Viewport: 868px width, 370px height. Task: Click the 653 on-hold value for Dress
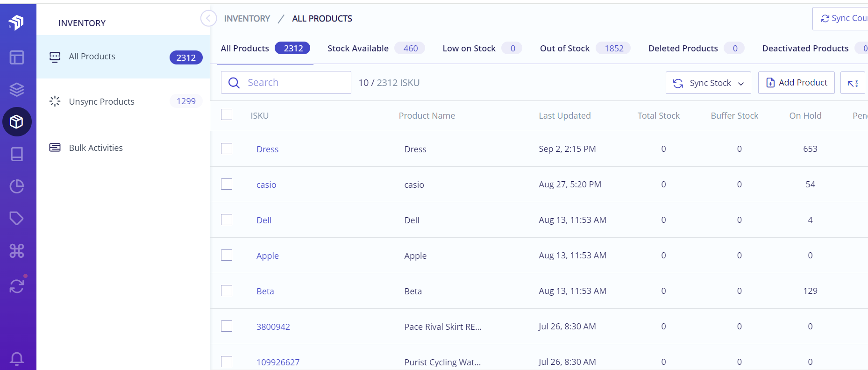coord(810,149)
